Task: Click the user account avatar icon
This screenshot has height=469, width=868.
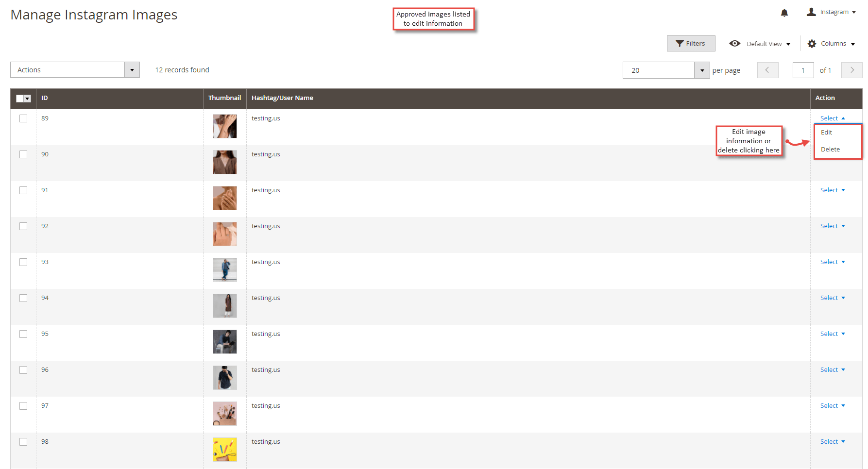Action: [x=811, y=12]
